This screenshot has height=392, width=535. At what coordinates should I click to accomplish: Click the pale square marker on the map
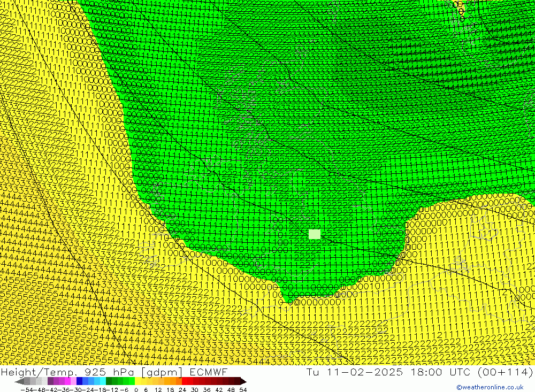coord(315,234)
